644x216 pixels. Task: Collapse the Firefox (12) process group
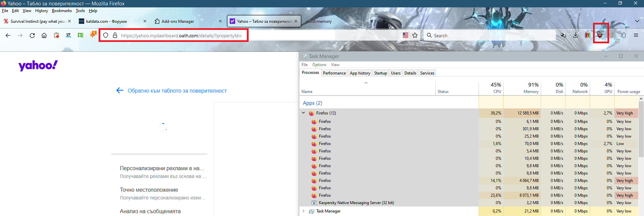click(303, 113)
